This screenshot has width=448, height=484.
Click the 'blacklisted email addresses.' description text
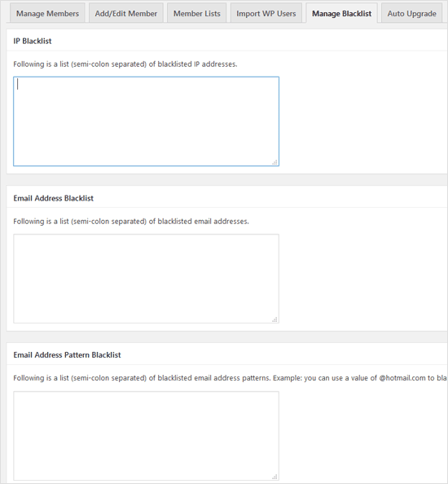click(x=131, y=222)
